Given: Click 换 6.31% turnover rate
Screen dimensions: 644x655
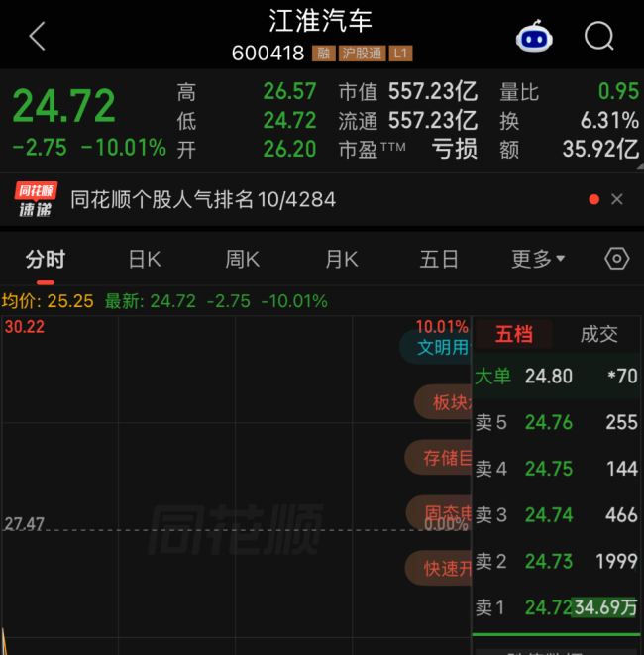Looking at the screenshot, I should pyautogui.click(x=570, y=121).
